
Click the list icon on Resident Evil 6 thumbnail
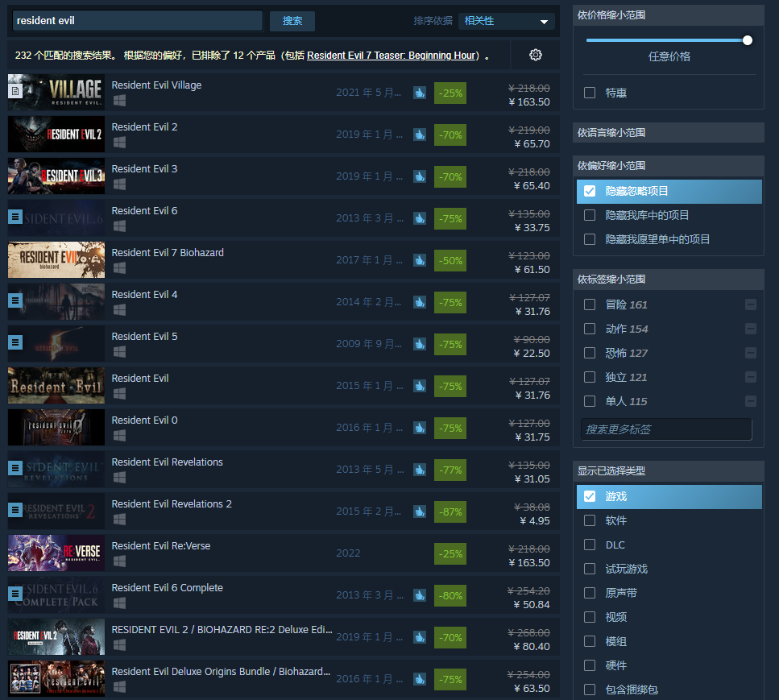15,217
